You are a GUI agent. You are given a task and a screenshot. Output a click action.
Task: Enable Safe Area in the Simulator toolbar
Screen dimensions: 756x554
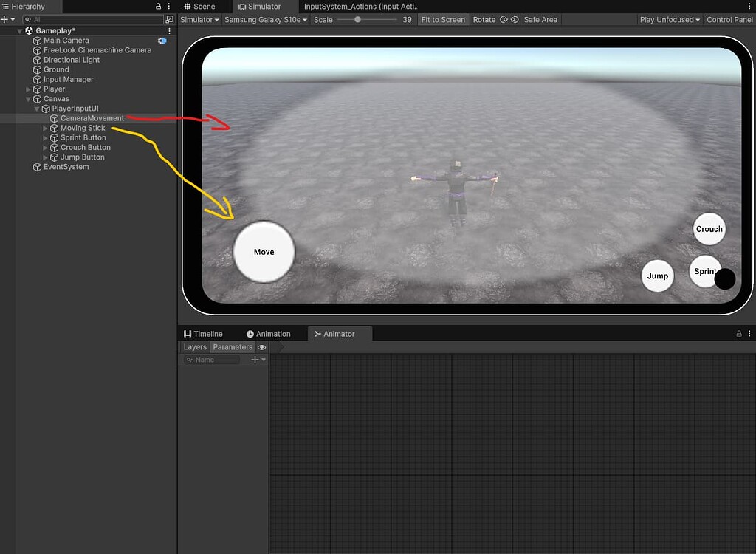pyautogui.click(x=540, y=19)
